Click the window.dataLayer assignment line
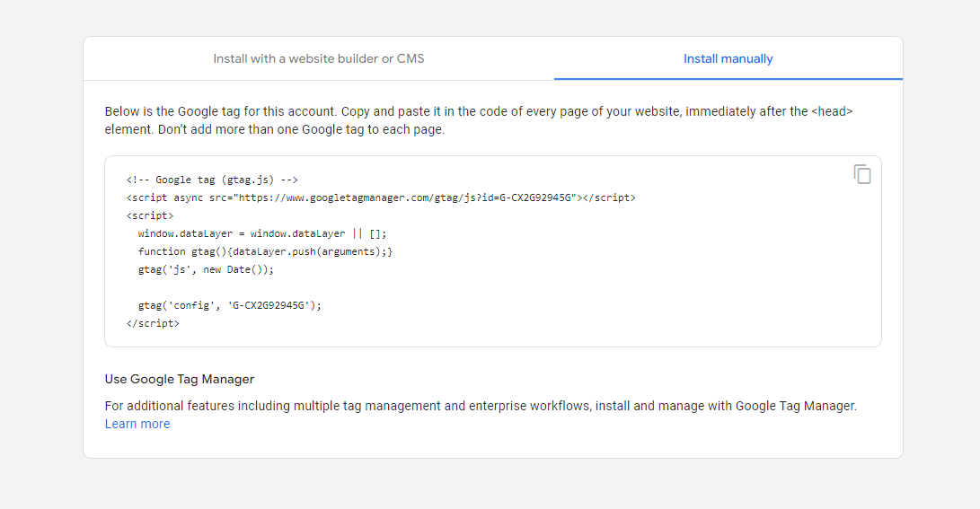Screen dimensions: 980x509 point(261,233)
